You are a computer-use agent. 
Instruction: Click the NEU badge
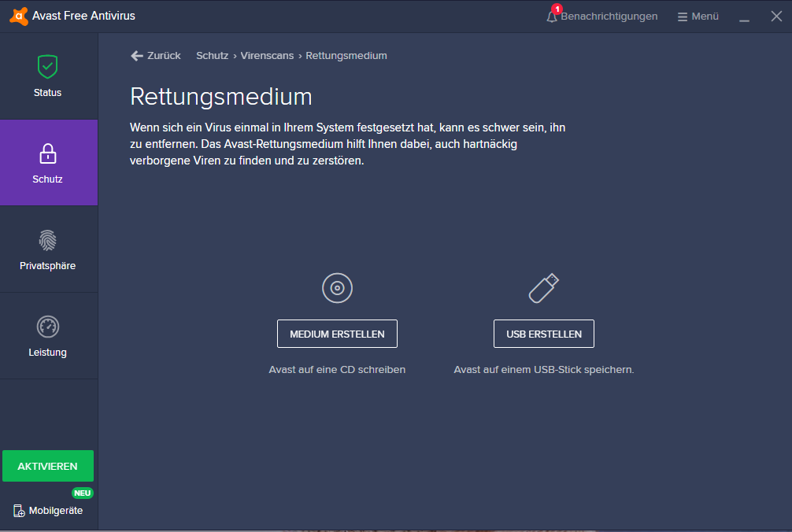point(83,493)
